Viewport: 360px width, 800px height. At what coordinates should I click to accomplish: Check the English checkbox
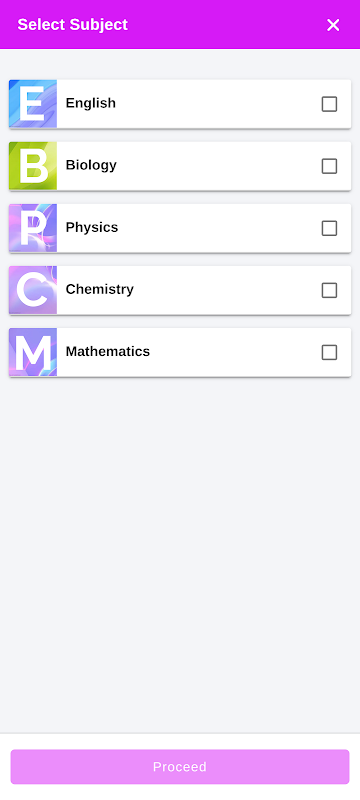click(x=329, y=104)
